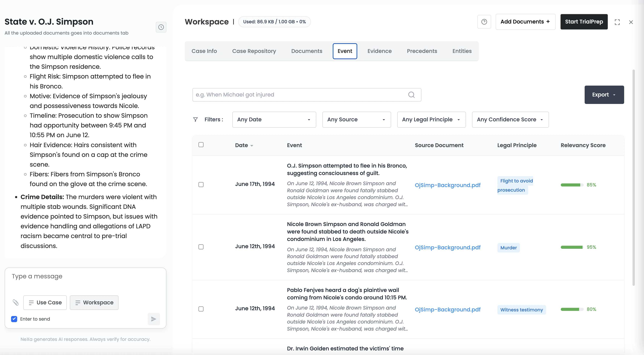
Task: Expand workspace to fullscreen
Action: (x=617, y=22)
